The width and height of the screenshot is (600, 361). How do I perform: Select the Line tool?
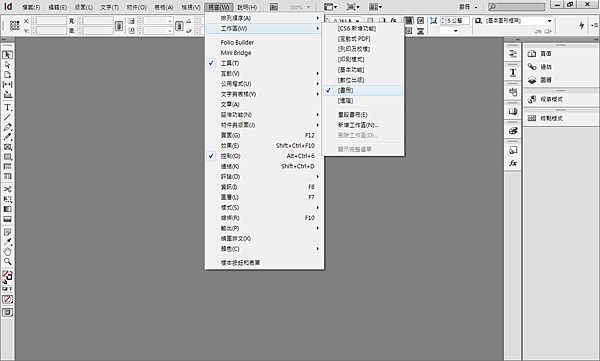7,117
